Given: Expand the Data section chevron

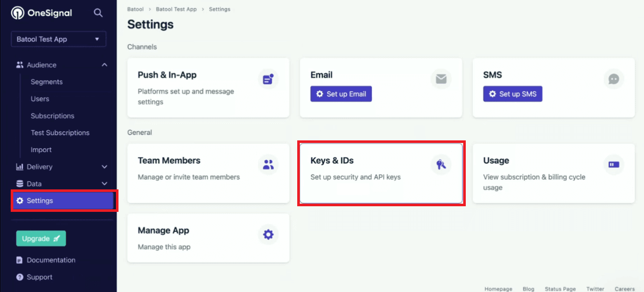Looking at the screenshot, I should 104,184.
